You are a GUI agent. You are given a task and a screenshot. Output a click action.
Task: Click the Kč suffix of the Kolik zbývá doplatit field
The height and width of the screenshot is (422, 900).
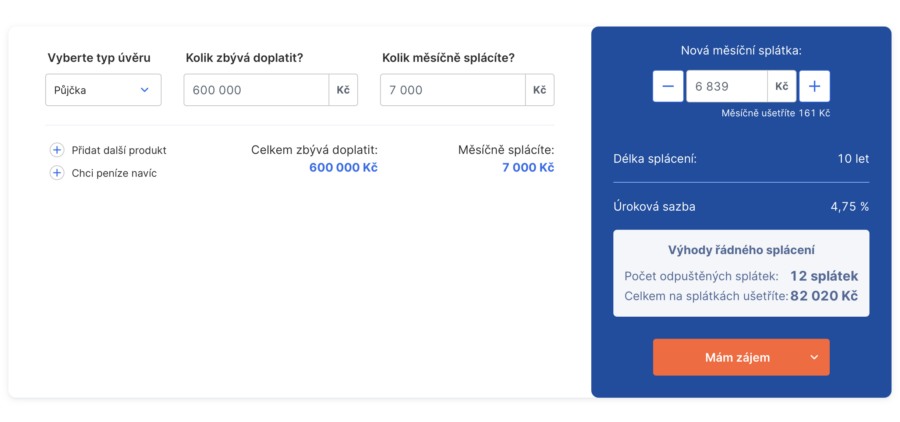click(343, 90)
